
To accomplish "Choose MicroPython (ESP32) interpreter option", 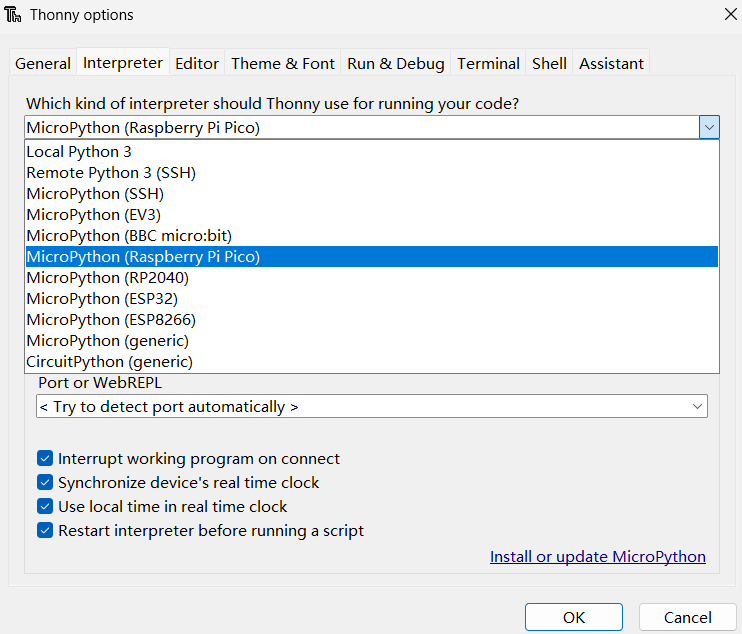I will (x=102, y=299).
